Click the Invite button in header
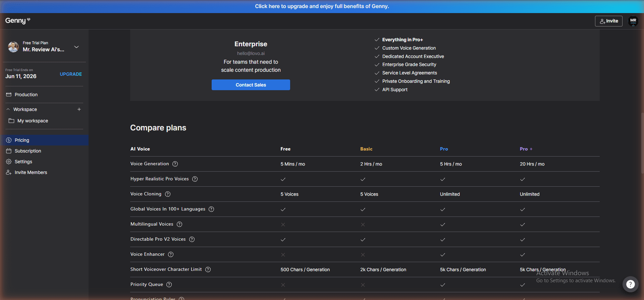Image resolution: width=644 pixels, height=300 pixels. point(608,21)
